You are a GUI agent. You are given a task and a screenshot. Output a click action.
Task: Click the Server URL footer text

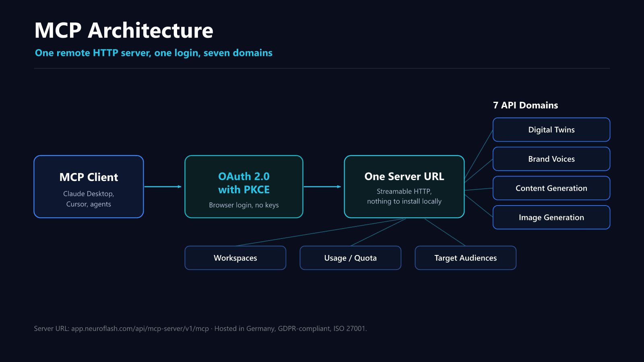[x=200, y=329]
